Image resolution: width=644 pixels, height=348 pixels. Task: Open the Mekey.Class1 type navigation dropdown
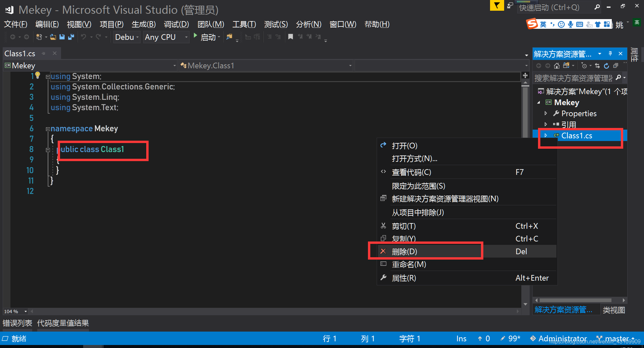(x=266, y=66)
